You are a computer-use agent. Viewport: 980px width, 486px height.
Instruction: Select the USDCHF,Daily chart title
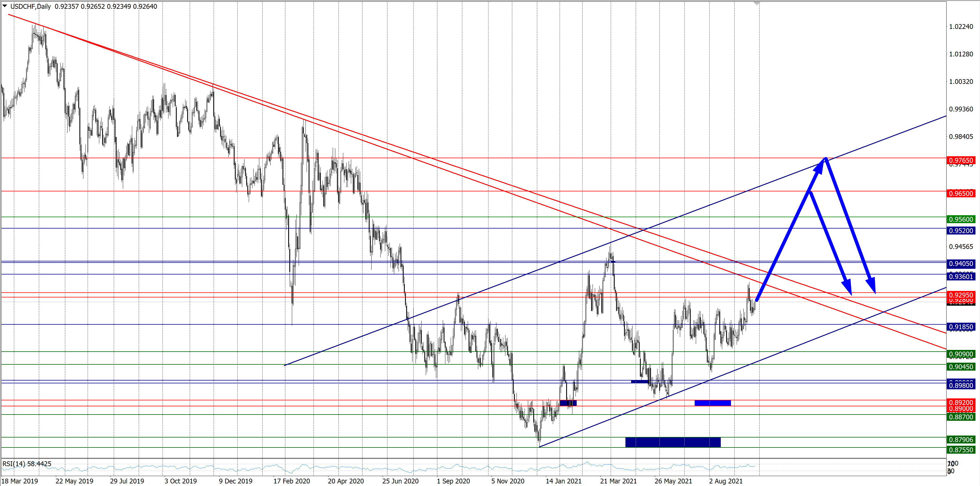pyautogui.click(x=30, y=7)
